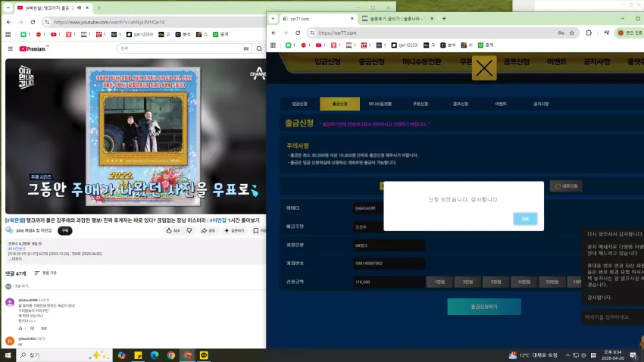Subscribe to the channel with black pill button
Image resolution: width=644 pixels, height=362 pixels.
pos(65,231)
